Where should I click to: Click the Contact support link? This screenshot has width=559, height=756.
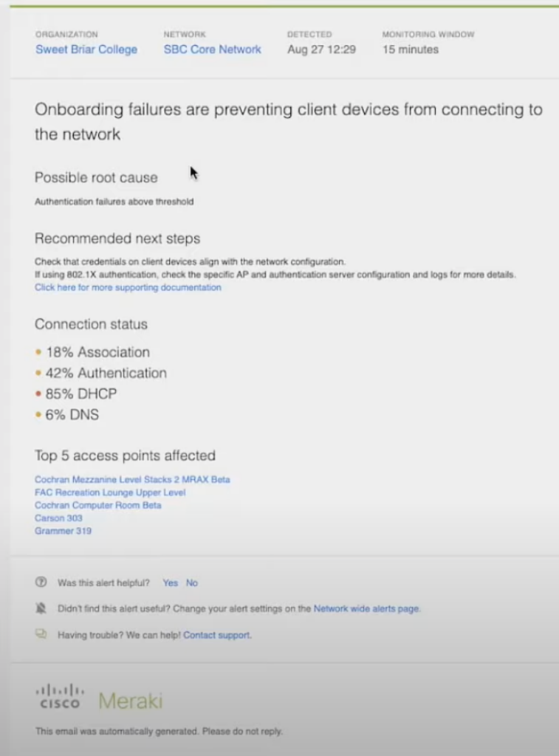tap(217, 635)
